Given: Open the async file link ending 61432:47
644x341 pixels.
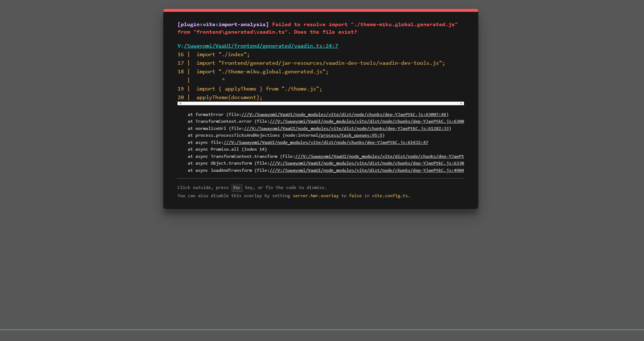Looking at the screenshot, I should 325,142.
